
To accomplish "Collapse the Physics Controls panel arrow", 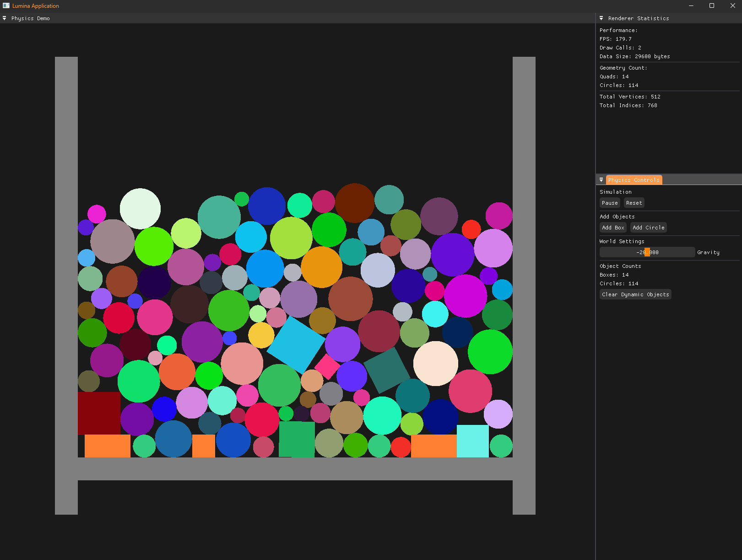I will click(x=601, y=180).
